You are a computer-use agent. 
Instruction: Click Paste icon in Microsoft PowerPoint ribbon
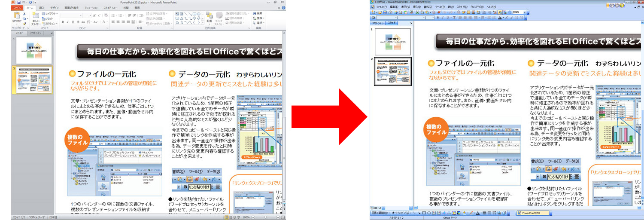point(17,15)
